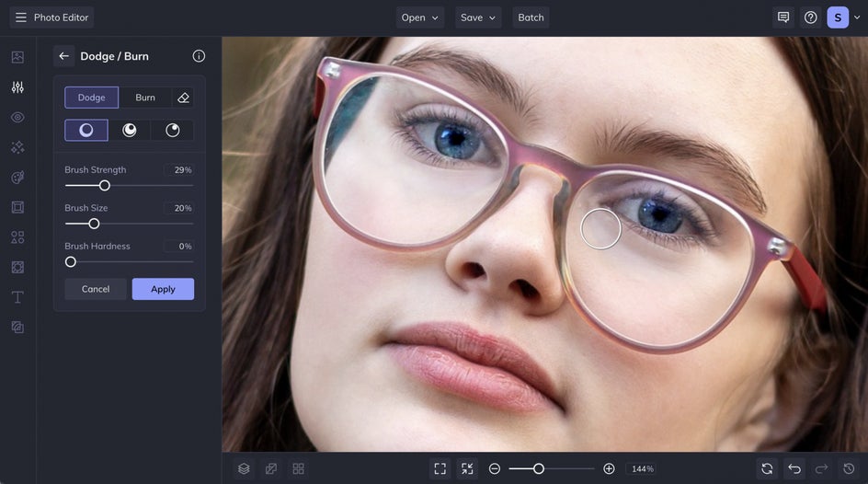The image size is (868, 484).
Task: Open the Touch Up eye sidebar icon
Action: click(17, 118)
